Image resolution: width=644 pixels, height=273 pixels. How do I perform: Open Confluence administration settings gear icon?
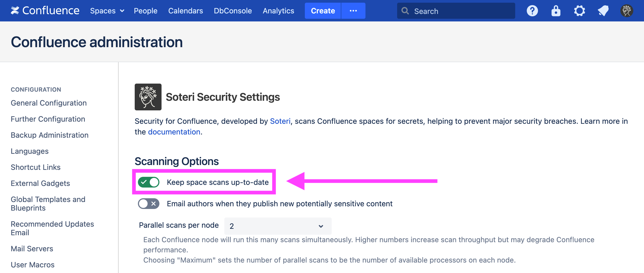pos(579,10)
